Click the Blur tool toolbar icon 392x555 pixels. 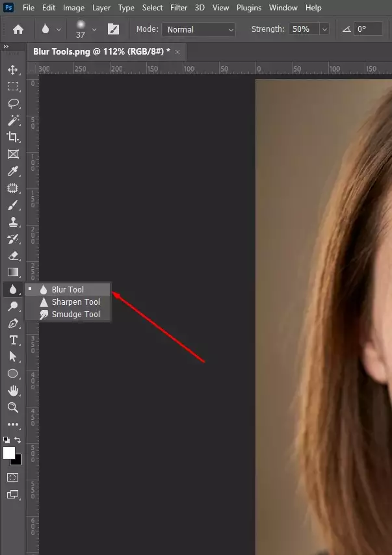[x=13, y=290]
